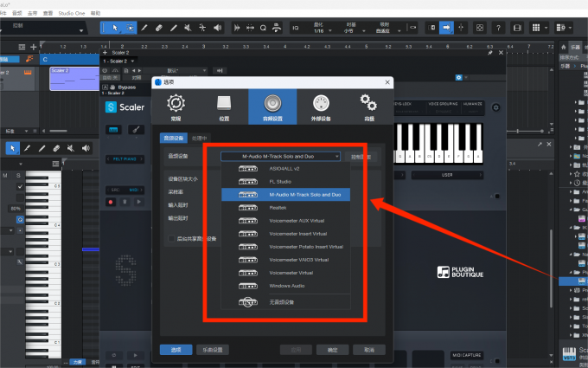
Task: Click the red record button in Scaler
Action: [x=111, y=202]
